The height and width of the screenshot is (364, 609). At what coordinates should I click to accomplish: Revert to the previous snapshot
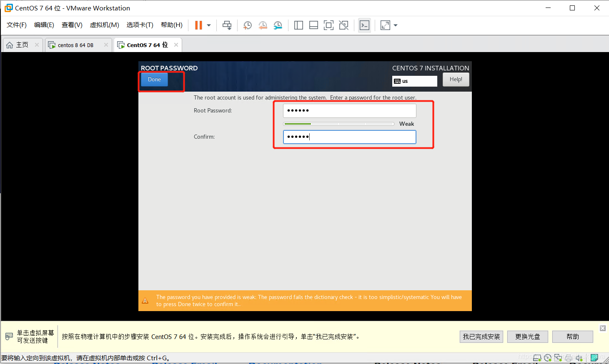(263, 25)
